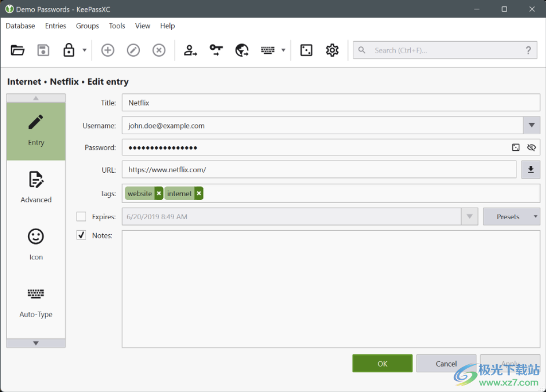Open the View menu

(x=142, y=26)
